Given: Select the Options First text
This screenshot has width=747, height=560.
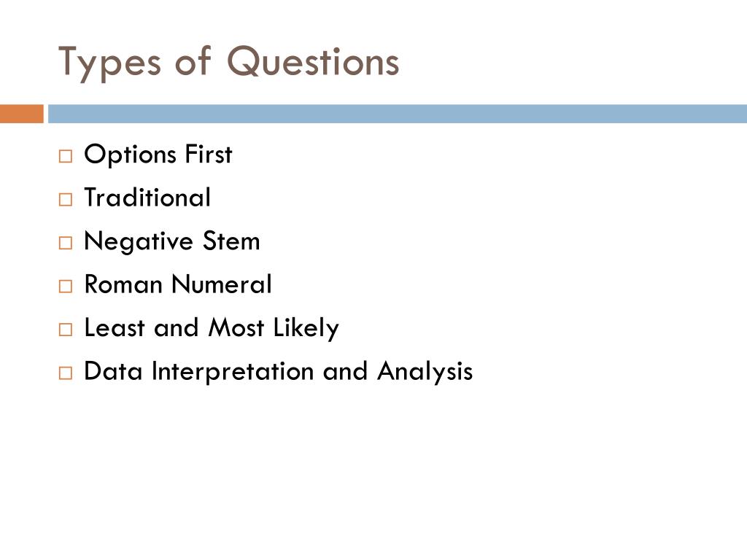Looking at the screenshot, I should click(158, 155).
